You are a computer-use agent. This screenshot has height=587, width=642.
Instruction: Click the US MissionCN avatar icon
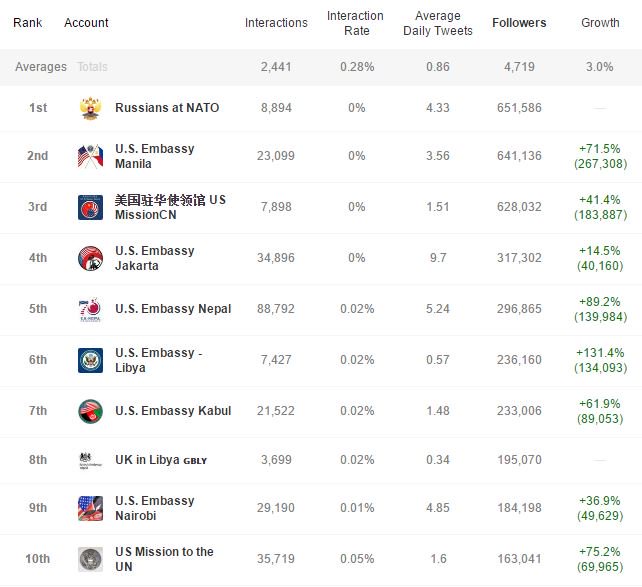(x=90, y=207)
